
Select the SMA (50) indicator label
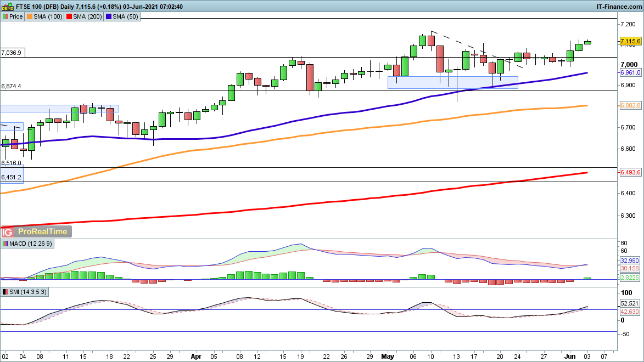click(125, 16)
